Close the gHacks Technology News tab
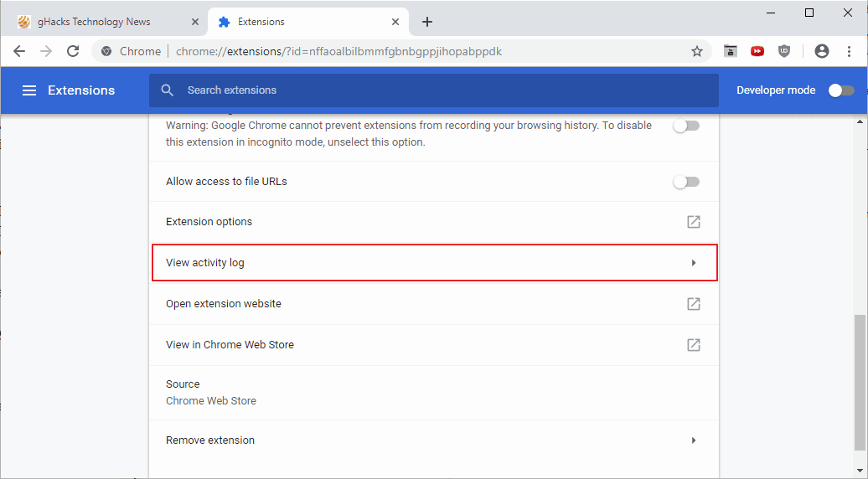Viewport: 868px width, 479px height. [195, 22]
